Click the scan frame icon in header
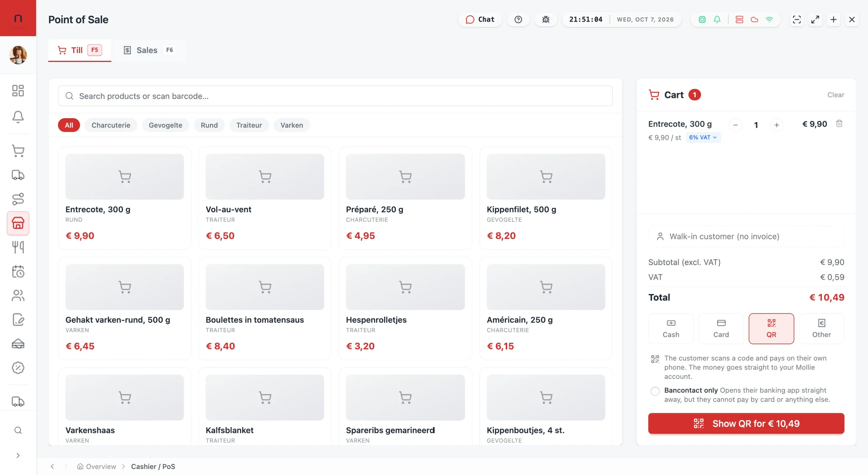868x475 pixels. [x=797, y=20]
